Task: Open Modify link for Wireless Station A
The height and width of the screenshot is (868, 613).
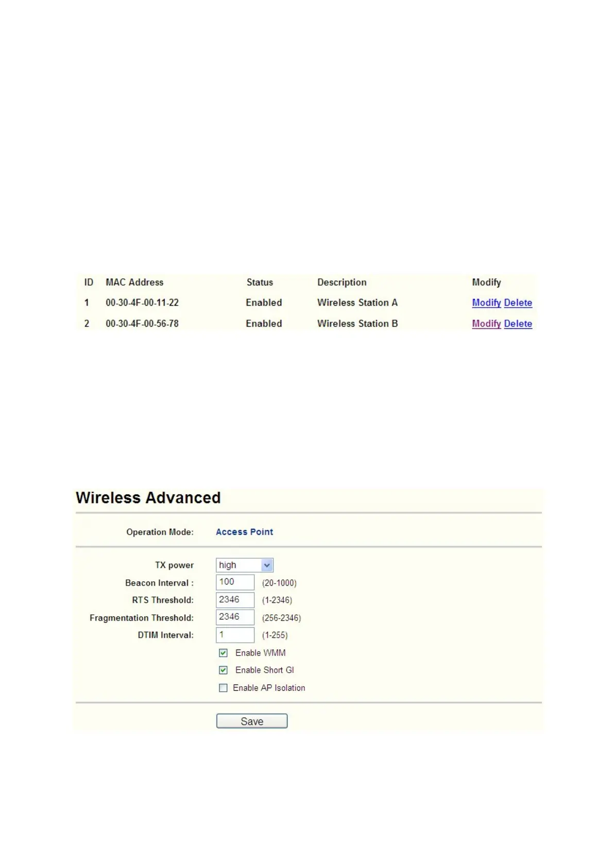Action: (x=486, y=303)
